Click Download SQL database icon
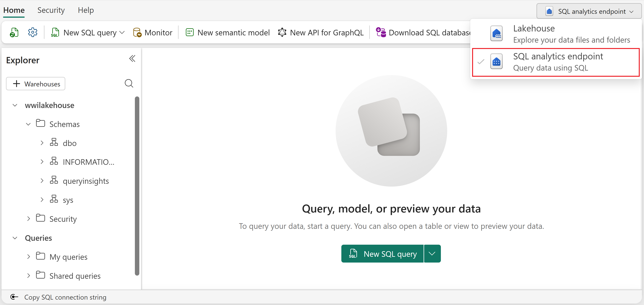Image resolution: width=644 pixels, height=305 pixels. pyautogui.click(x=381, y=33)
